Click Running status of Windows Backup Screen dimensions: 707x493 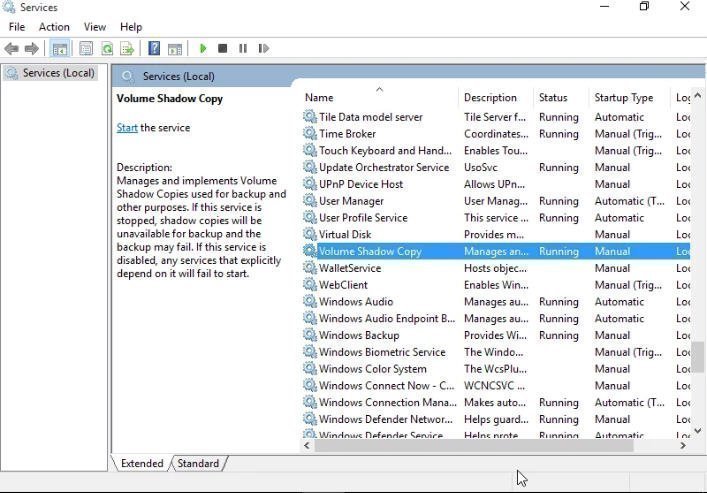click(x=559, y=335)
